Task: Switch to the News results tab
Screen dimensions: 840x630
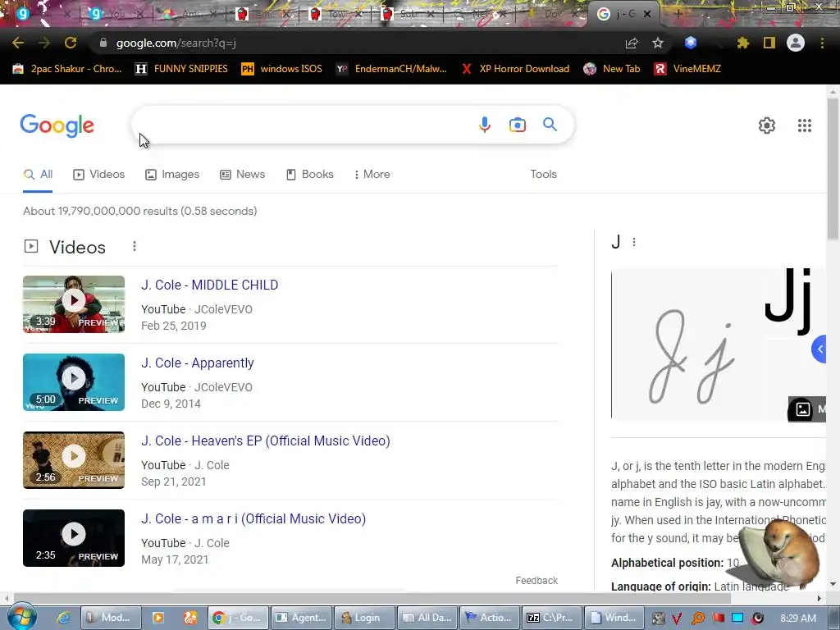Action: tap(243, 174)
